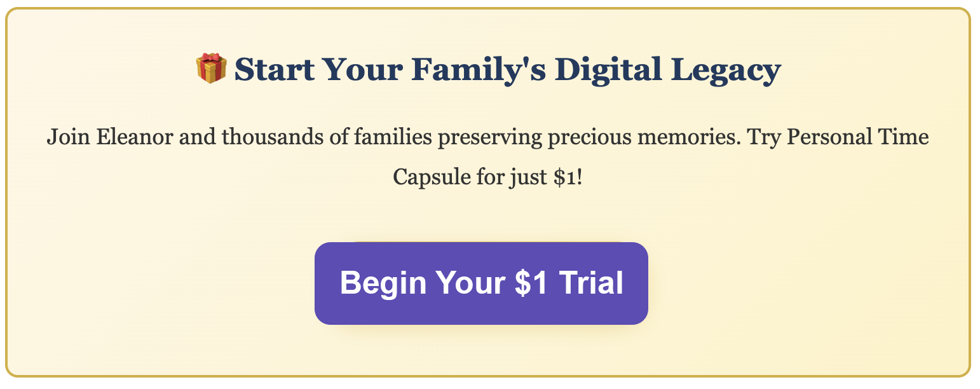Click the name "Eleanor" in the description

click(x=120, y=137)
